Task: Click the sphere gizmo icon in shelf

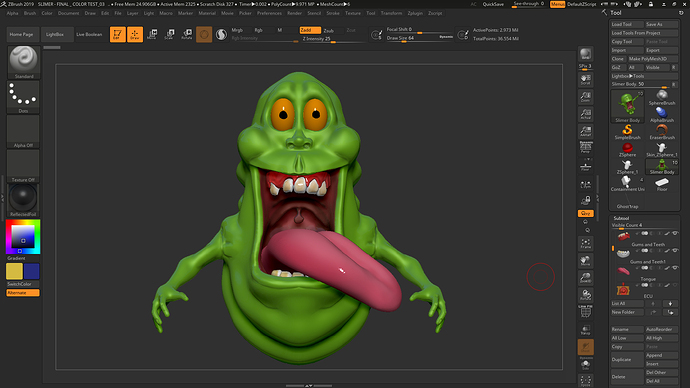Action: (204, 34)
